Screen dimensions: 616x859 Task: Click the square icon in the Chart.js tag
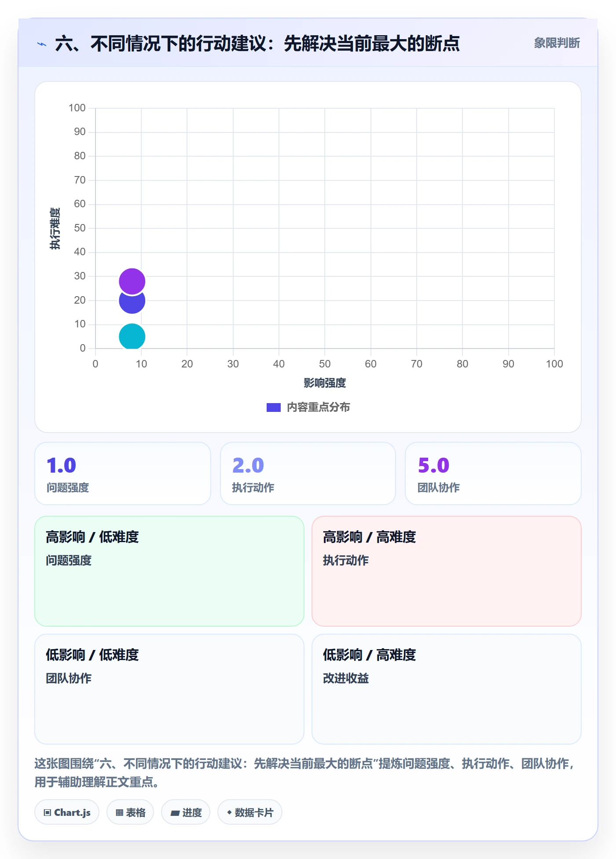click(48, 813)
